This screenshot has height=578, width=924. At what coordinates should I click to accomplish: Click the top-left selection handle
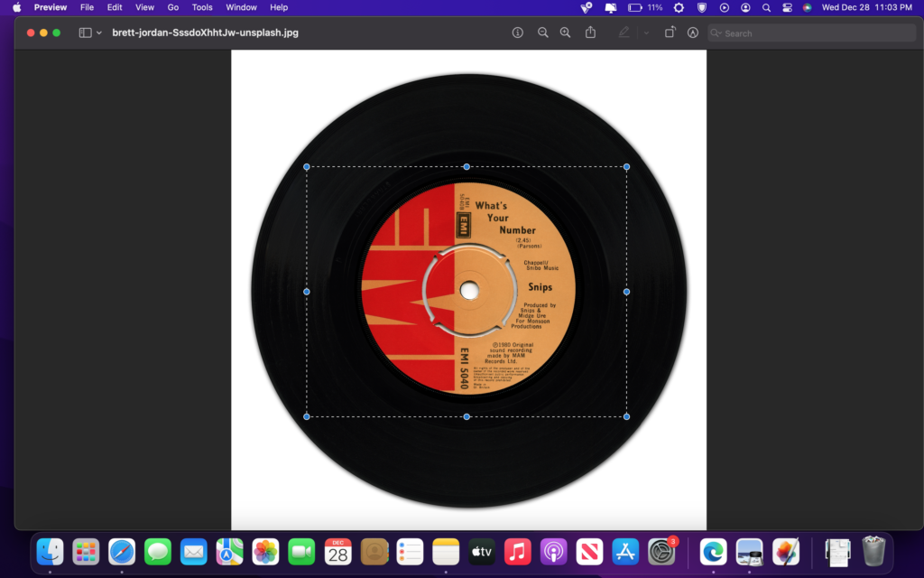(307, 167)
